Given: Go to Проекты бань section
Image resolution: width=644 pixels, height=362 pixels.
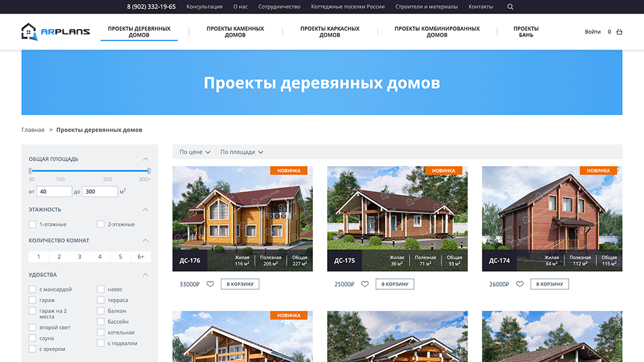Looking at the screenshot, I should [x=526, y=32].
